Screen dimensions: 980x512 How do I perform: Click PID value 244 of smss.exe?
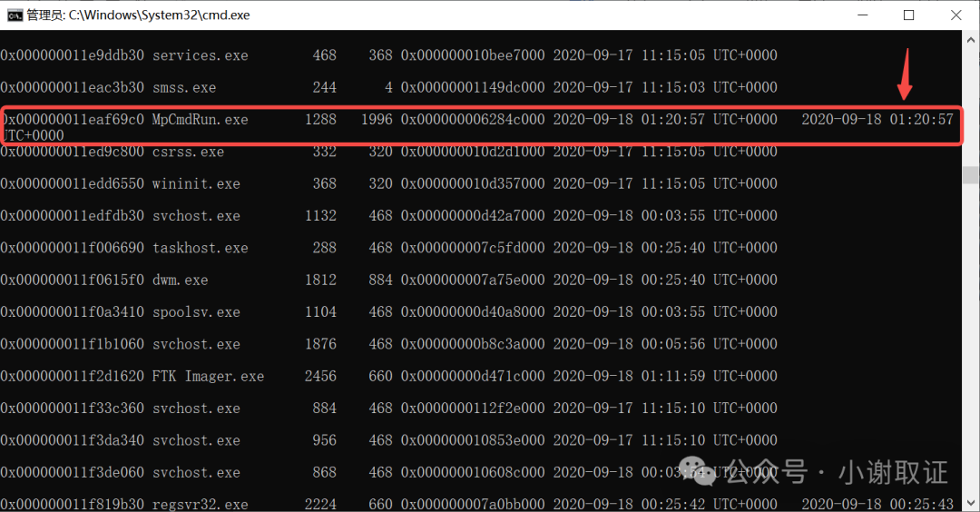tap(324, 87)
